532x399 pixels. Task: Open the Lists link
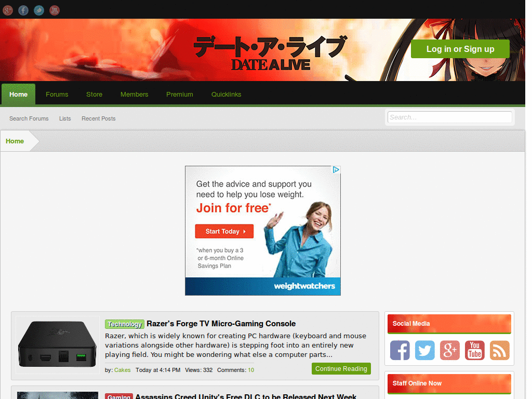65,118
